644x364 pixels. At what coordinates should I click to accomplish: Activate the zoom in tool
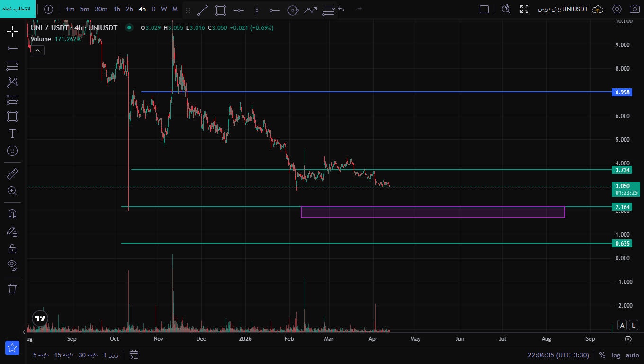(x=12, y=191)
